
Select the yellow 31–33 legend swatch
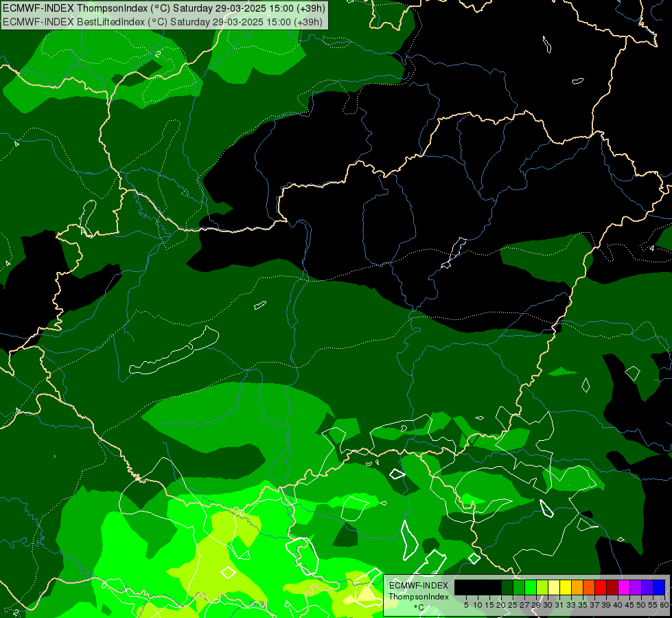pyautogui.click(x=566, y=587)
